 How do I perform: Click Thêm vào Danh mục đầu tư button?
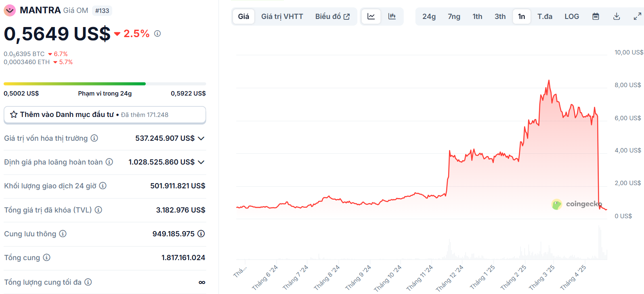[105, 115]
